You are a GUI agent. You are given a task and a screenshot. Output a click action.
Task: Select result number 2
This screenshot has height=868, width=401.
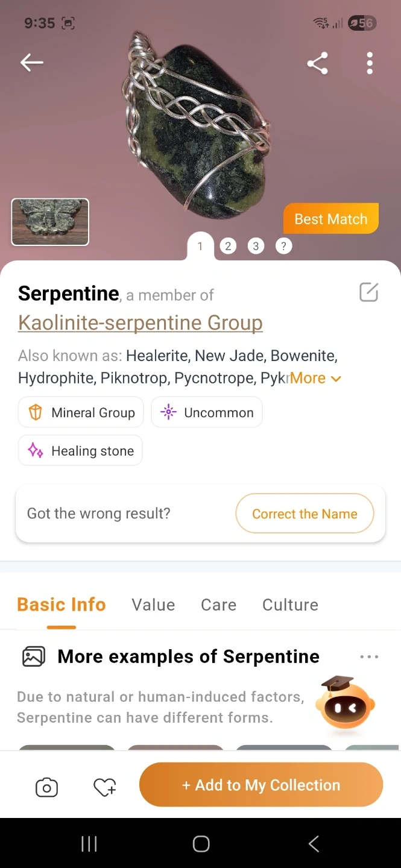pyautogui.click(x=228, y=246)
